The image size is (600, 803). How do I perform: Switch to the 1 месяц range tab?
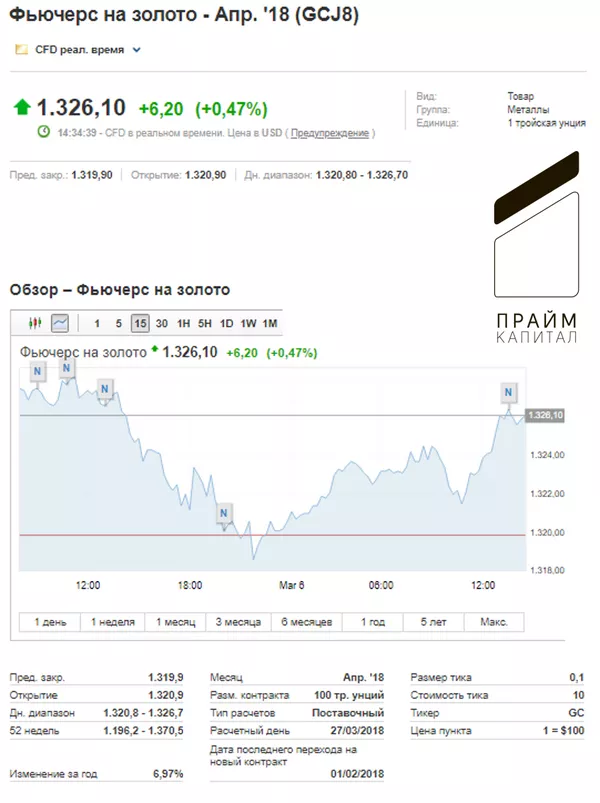point(176,622)
